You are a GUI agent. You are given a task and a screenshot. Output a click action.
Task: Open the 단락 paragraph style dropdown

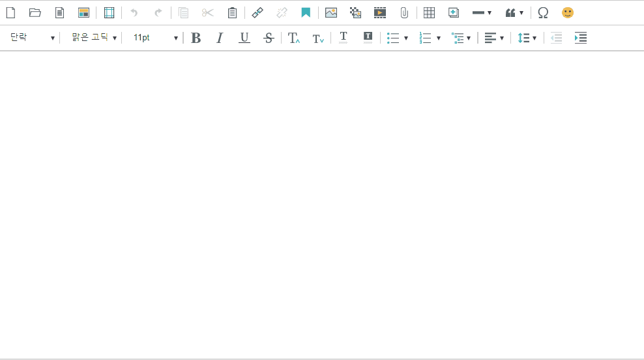(32, 38)
